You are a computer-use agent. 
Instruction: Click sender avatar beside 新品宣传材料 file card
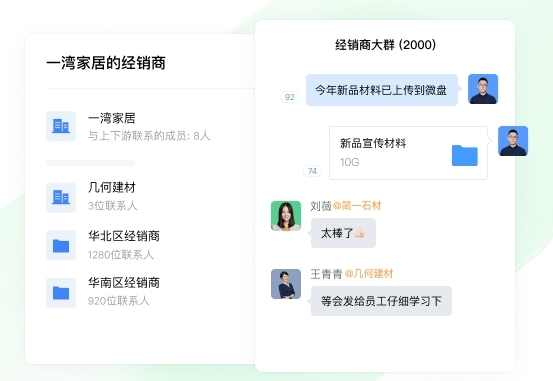pos(513,141)
